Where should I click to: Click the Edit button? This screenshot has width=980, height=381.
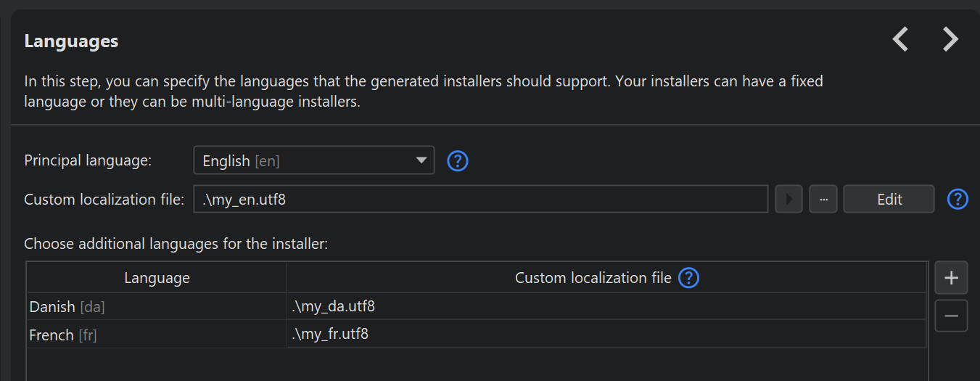point(889,199)
